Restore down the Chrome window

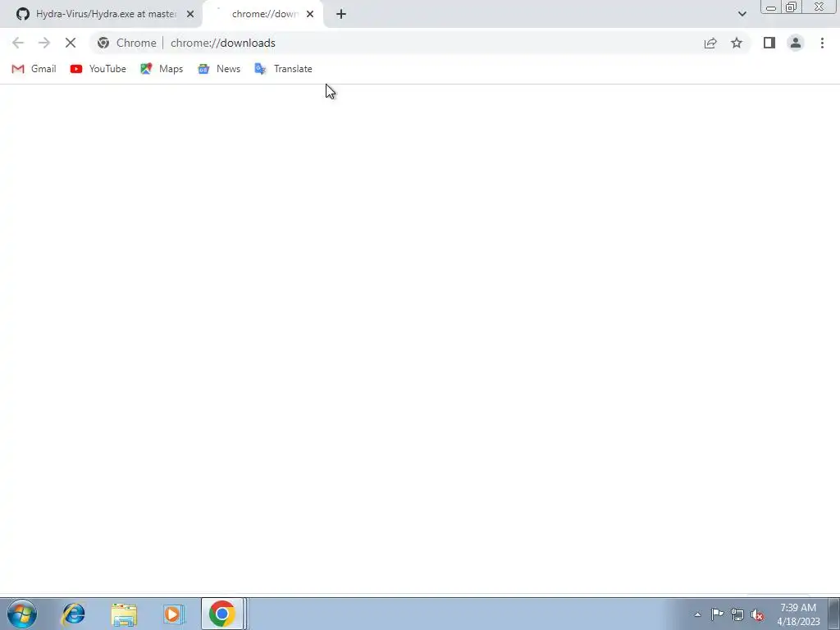(x=791, y=7)
